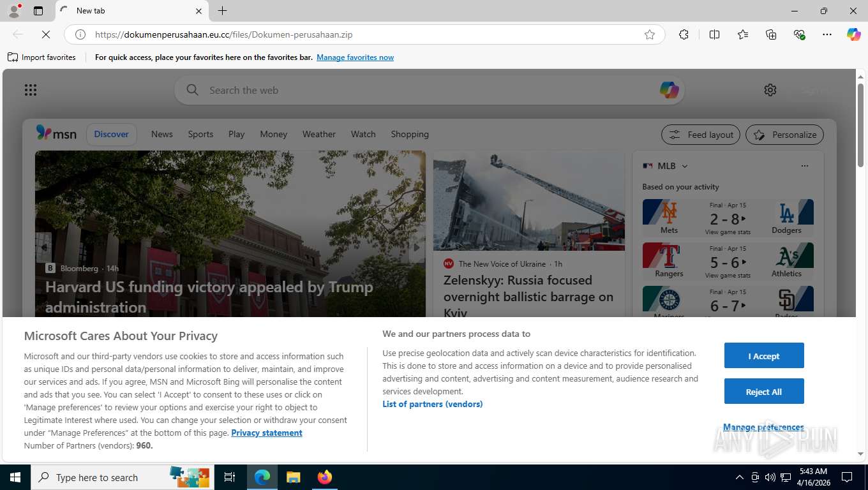
Task: Open the Money tab
Action: point(274,134)
